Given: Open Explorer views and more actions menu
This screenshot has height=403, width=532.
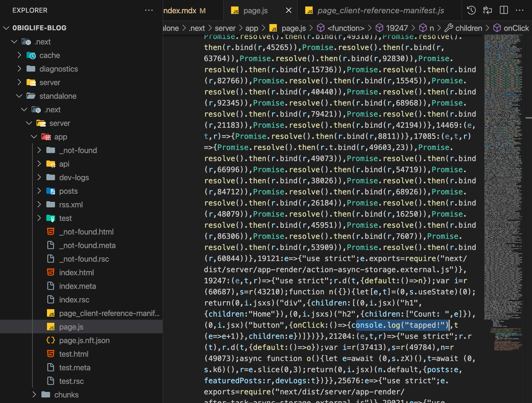Looking at the screenshot, I should coord(149,10).
